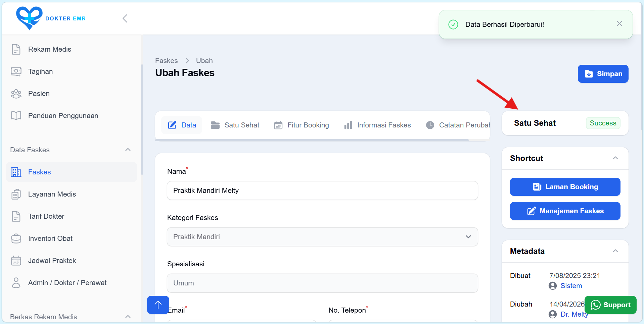Image resolution: width=644 pixels, height=324 pixels.
Task: Click the Faskes building icon
Action: [16, 172]
